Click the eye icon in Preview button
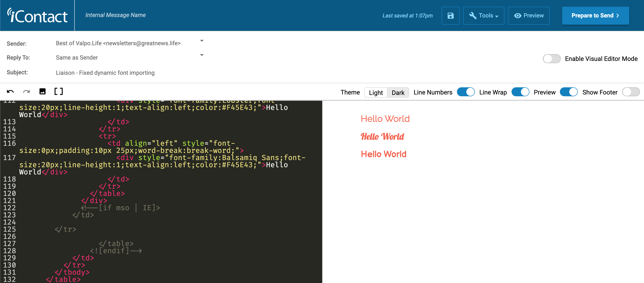Viewport: 644px width, 283px height. pos(518,16)
